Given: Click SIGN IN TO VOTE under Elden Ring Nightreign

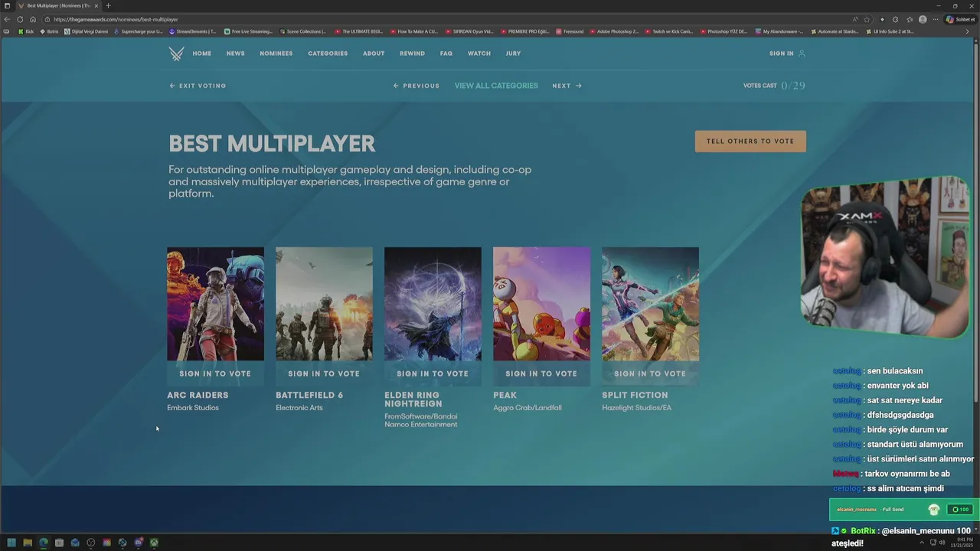Looking at the screenshot, I should (x=433, y=373).
